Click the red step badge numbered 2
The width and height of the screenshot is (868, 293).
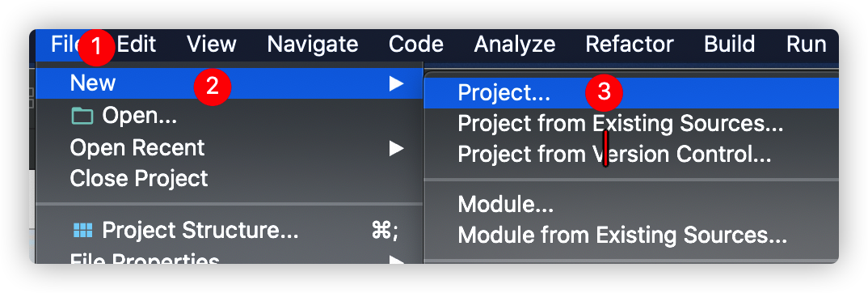(x=212, y=87)
